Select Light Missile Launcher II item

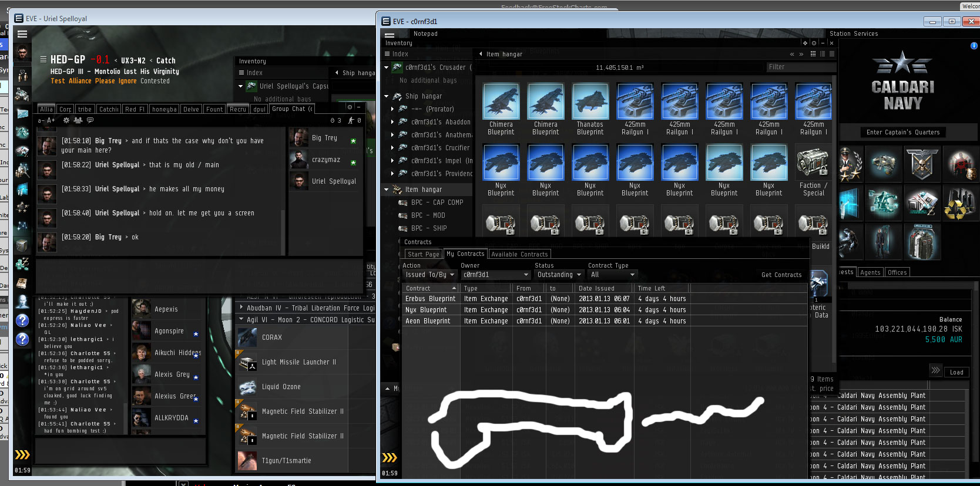point(304,362)
